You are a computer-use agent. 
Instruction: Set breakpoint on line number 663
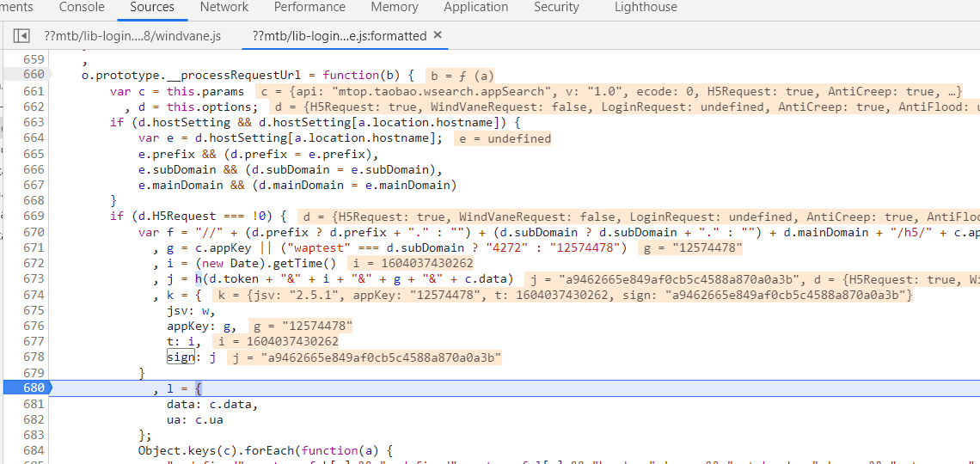tap(34, 122)
